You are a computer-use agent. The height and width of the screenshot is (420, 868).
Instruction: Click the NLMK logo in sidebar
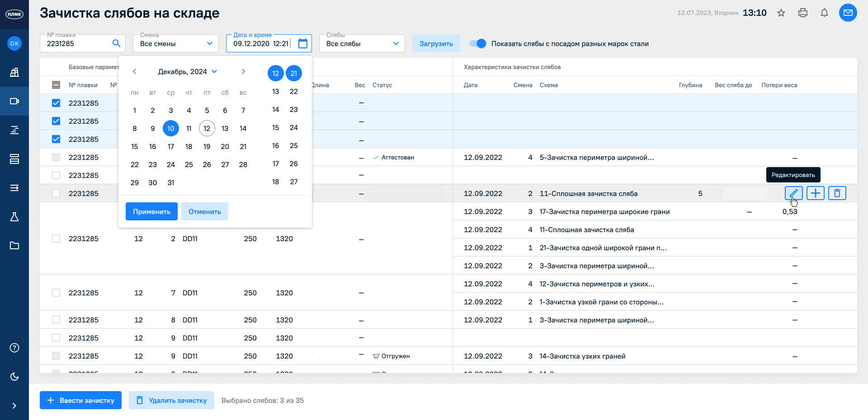coord(14,14)
